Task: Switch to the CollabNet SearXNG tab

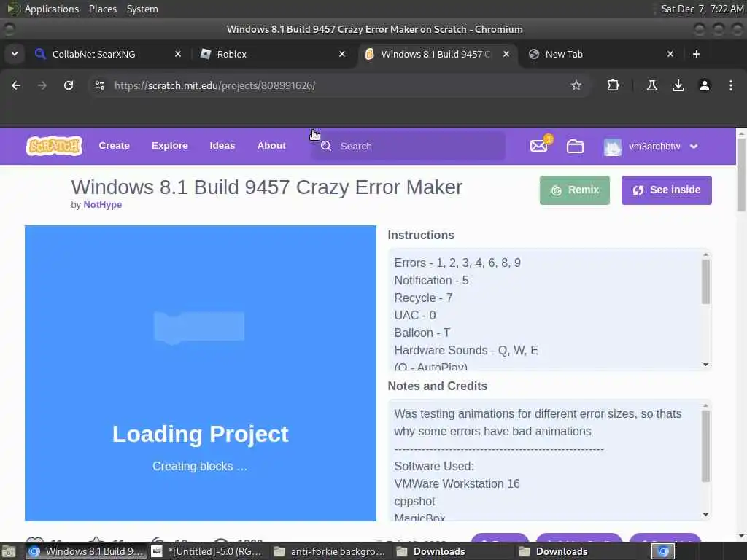Action: pyautogui.click(x=108, y=54)
